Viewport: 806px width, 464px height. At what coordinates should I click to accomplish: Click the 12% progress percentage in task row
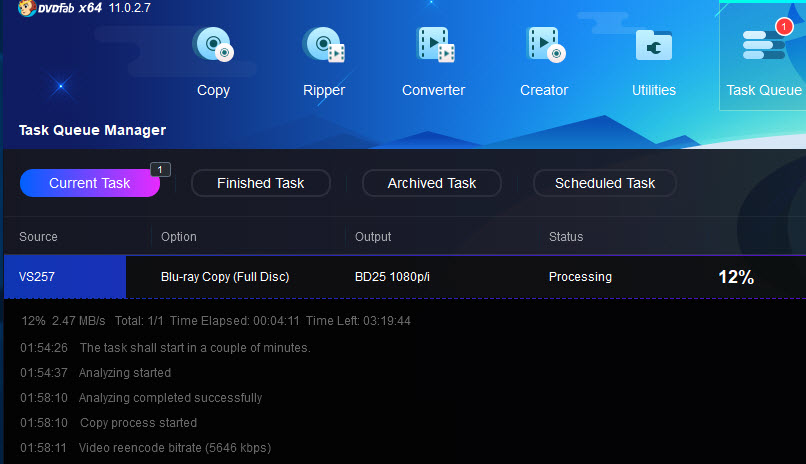click(x=736, y=277)
